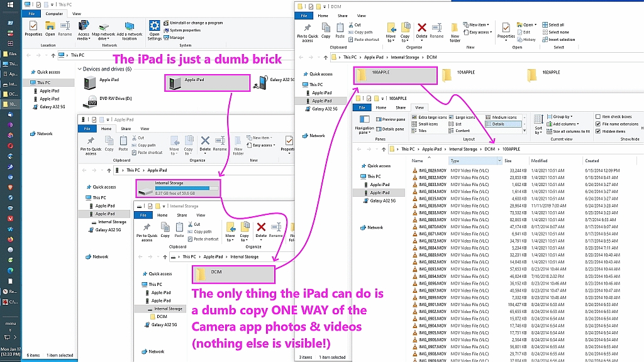Image resolution: width=644 pixels, height=362 pixels.
Task: Toggle the Details pane
Action: click(x=390, y=129)
